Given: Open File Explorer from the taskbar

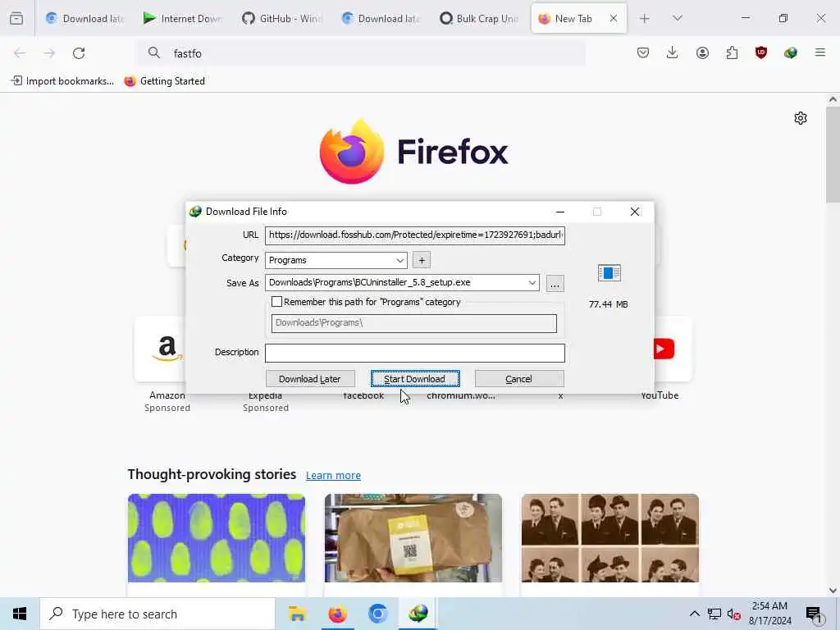Looking at the screenshot, I should (x=297, y=614).
